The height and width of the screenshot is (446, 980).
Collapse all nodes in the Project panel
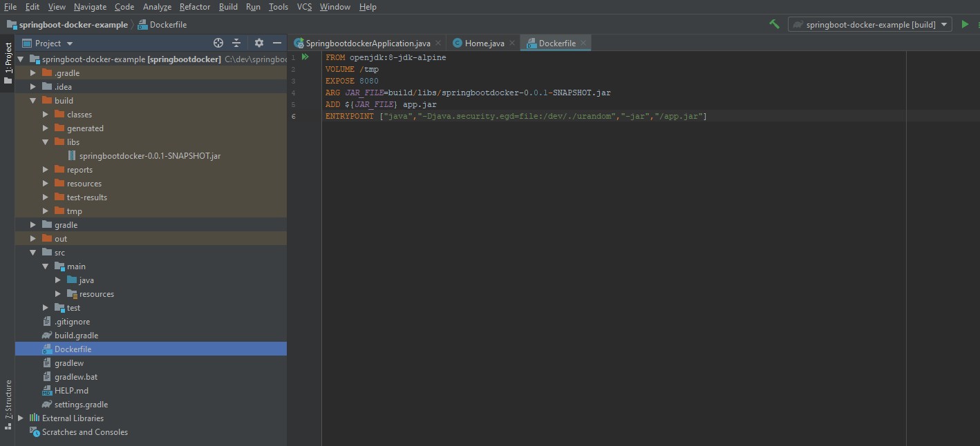click(x=238, y=43)
